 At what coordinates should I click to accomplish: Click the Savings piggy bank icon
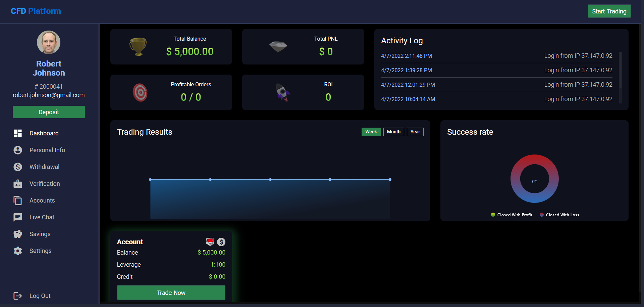[18, 234]
